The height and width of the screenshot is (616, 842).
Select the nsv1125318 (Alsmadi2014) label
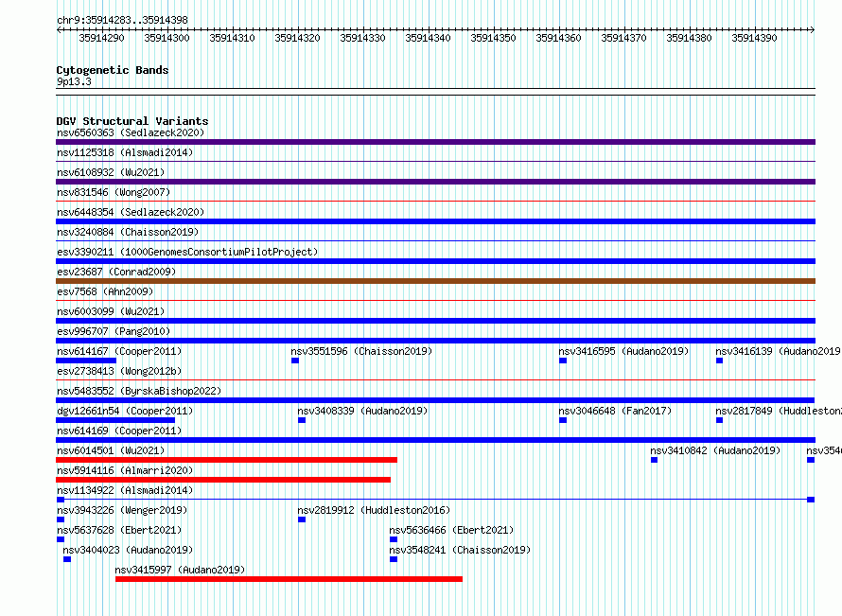tap(125, 152)
